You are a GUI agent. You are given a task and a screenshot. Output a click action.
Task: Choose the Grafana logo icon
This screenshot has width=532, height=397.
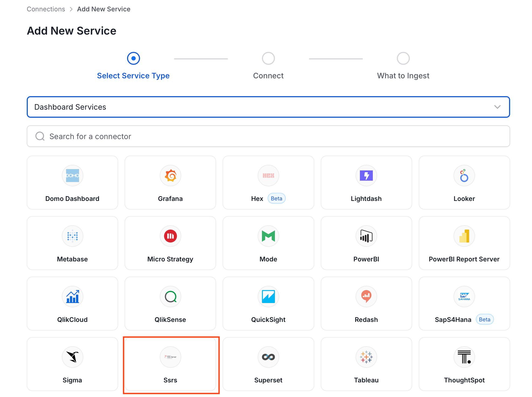click(x=170, y=176)
